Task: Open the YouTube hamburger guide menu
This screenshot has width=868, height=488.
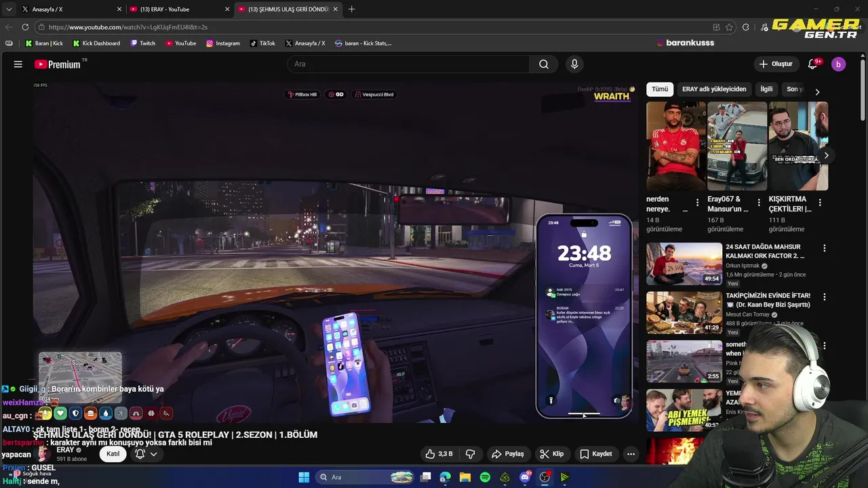Action: point(18,64)
